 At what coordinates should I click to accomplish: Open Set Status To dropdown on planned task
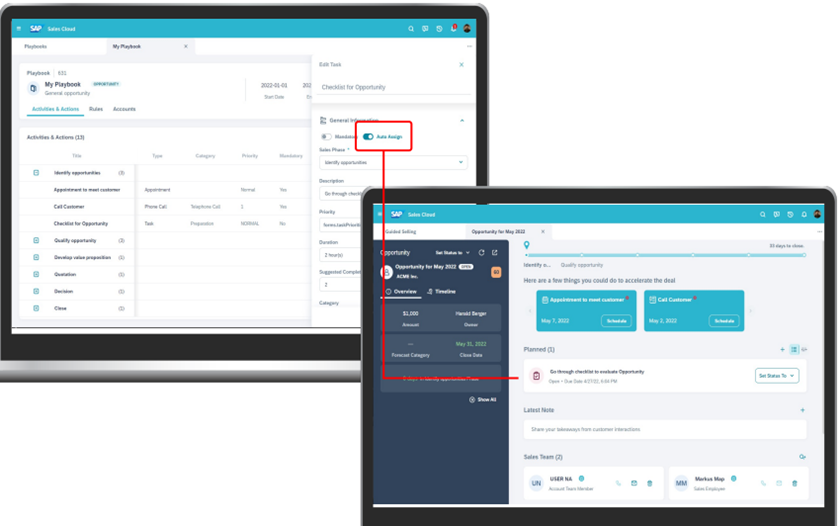pos(777,375)
